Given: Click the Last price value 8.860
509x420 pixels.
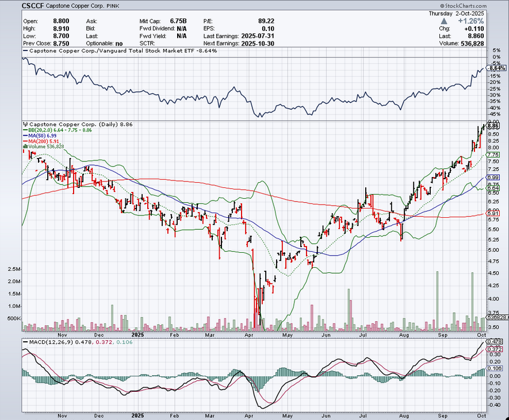Looking at the screenshot, I should click(476, 36).
